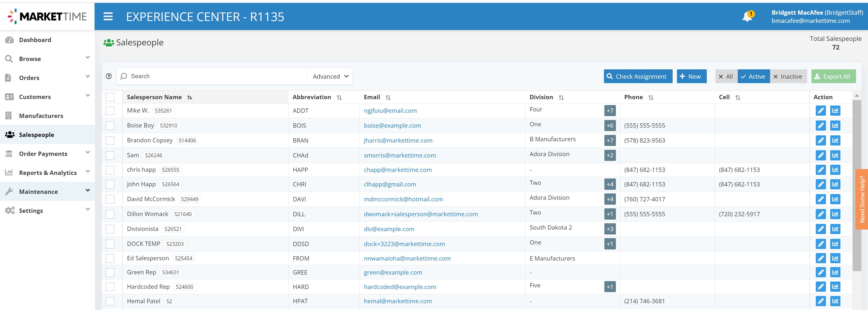Image resolution: width=868 pixels, height=310 pixels.
Task: Check the John Happ row checkbox
Action: click(x=110, y=184)
